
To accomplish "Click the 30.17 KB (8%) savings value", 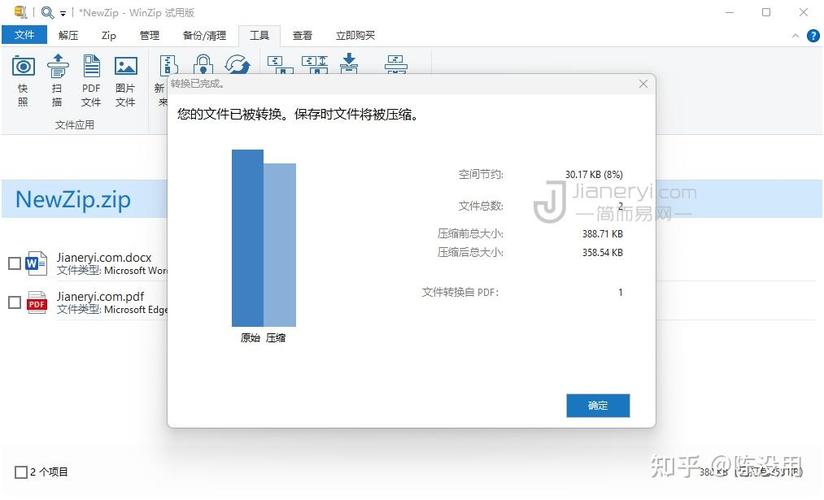I will point(594,174).
